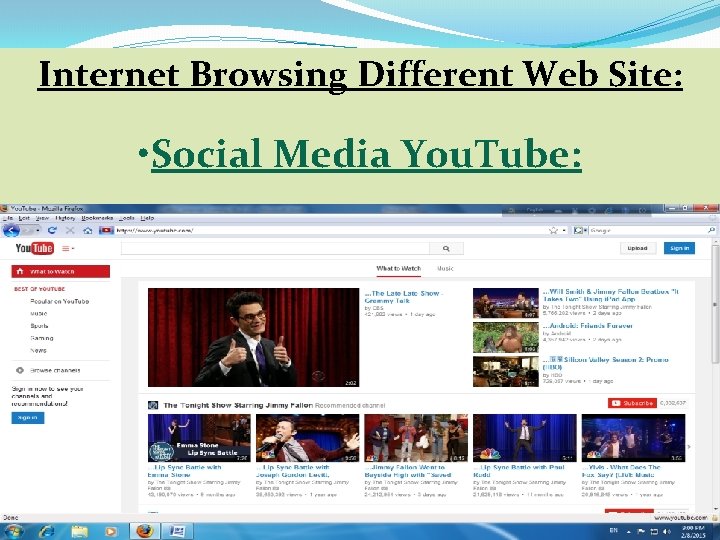Switch to Word taskbar button
Screen dimensions: 720x540
coord(177,531)
